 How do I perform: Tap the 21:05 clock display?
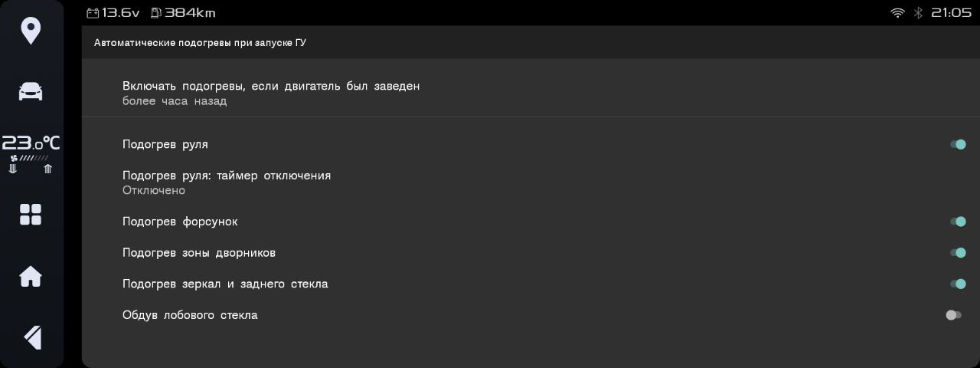(x=951, y=13)
